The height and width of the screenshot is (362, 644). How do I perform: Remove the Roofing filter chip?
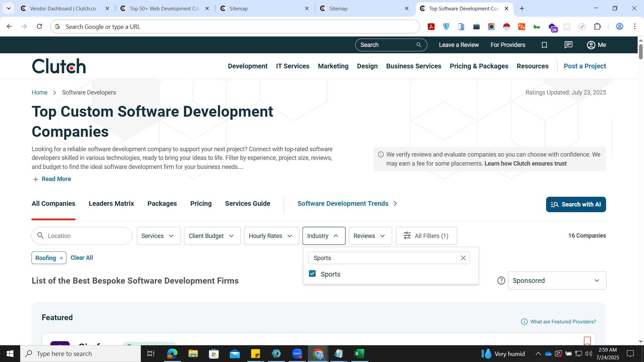(61, 258)
